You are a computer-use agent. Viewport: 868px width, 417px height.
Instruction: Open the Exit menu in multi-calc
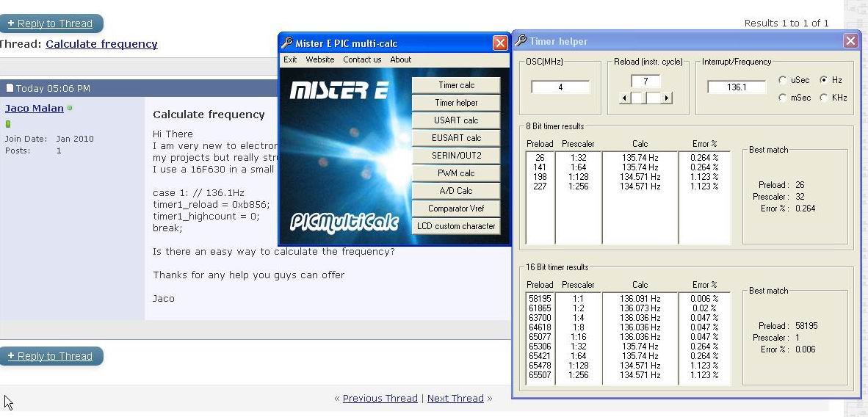pos(290,59)
